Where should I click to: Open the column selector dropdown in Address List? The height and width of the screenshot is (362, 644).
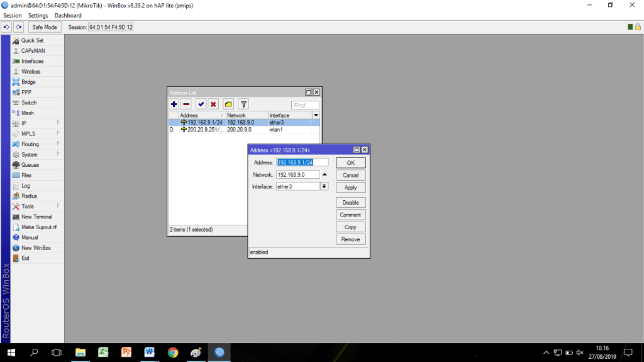coord(316,115)
